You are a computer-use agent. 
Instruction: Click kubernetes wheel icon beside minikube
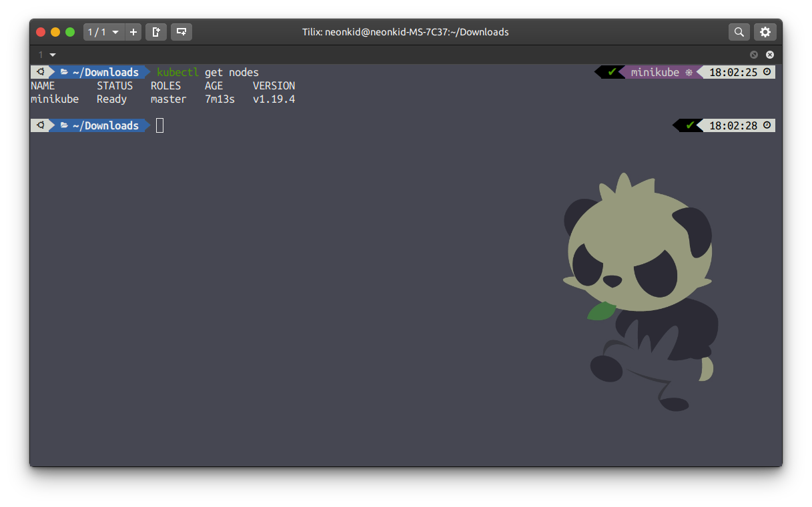[689, 72]
